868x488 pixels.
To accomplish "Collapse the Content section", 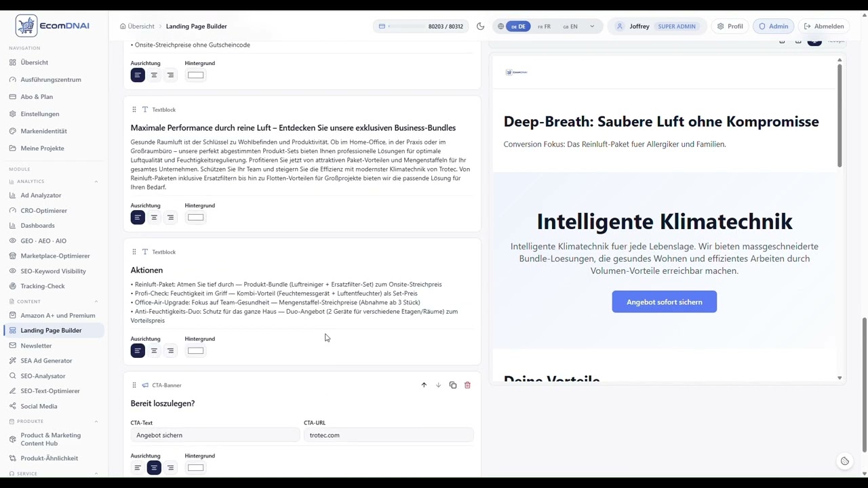I will click(x=96, y=302).
